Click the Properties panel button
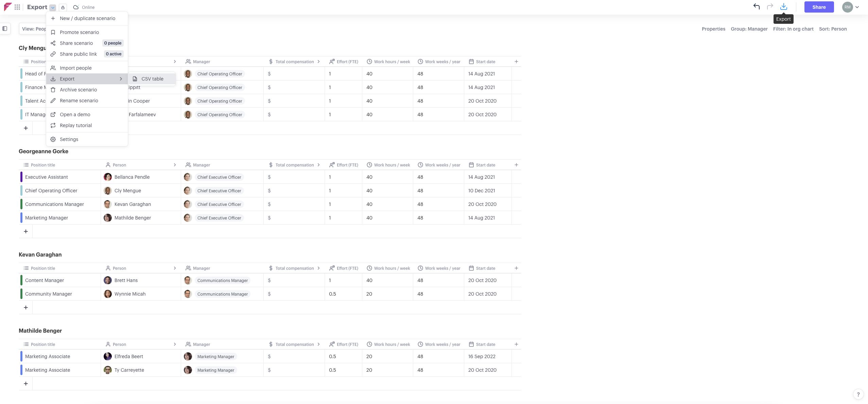This screenshot has width=868, height=404. tap(714, 29)
